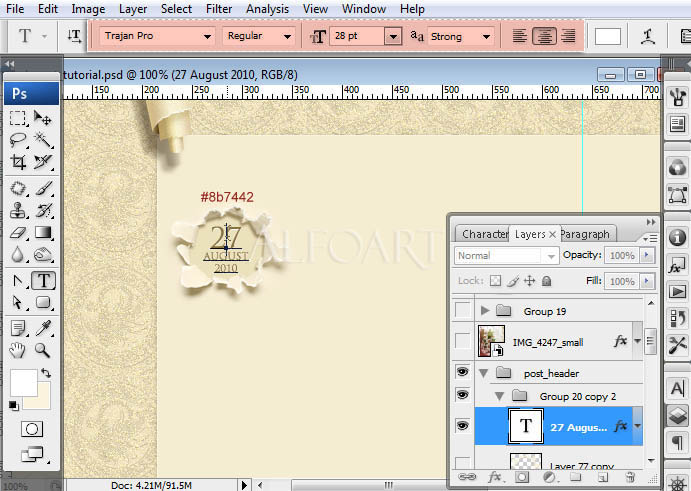Select the Rectangular Marquee tool

(x=18, y=118)
